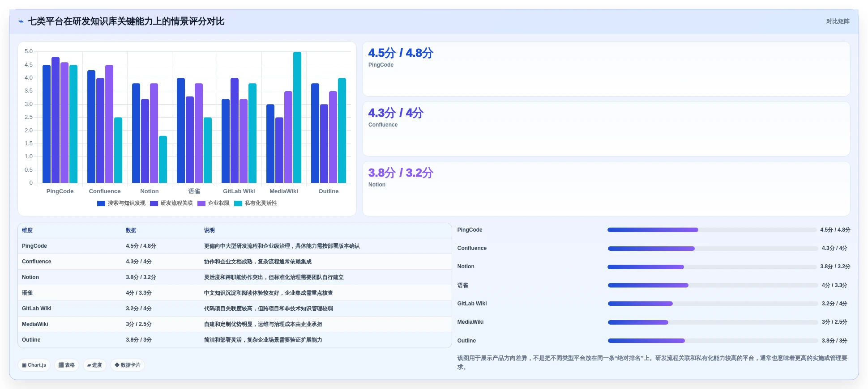
Task: Toggle the 研发流程关联 legend swatch
Action: click(154, 203)
